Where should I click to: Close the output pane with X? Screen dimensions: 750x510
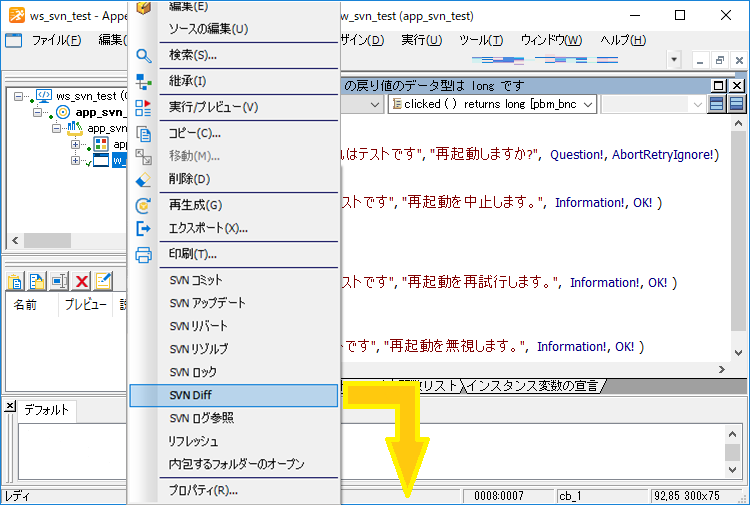click(10, 406)
